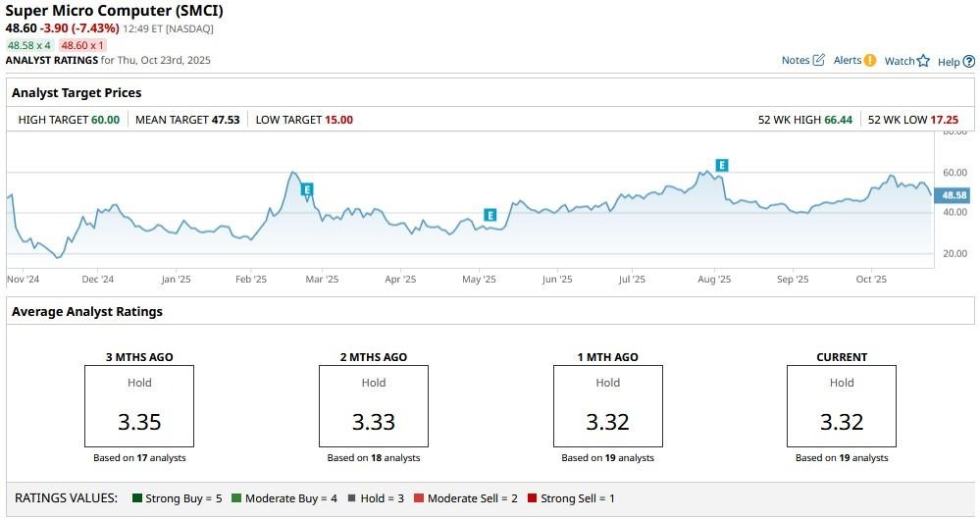Screen dimensions: 980x520
Task: Click the Help link
Action: pyautogui.click(x=949, y=61)
